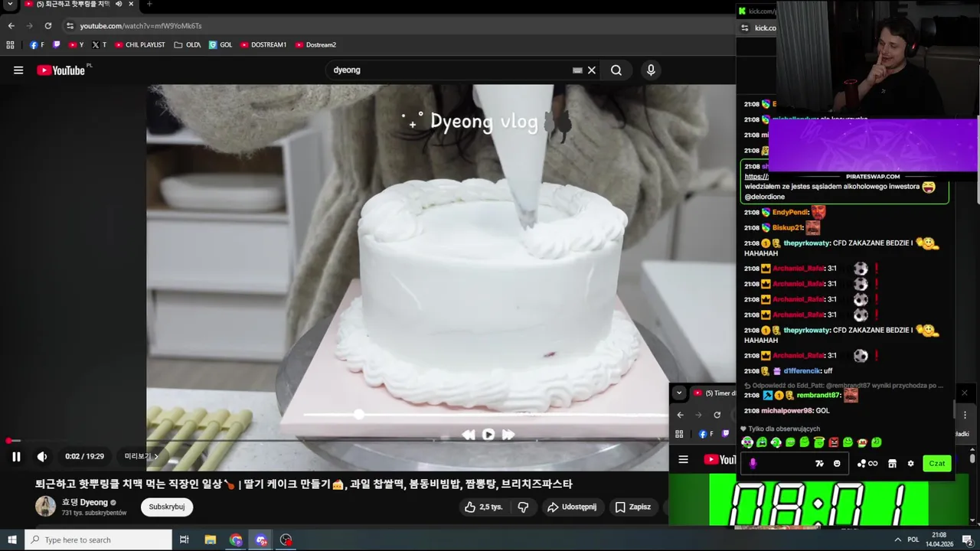This screenshot has height=551, width=980.
Task: Expand the OLD\ bookmarks folder
Action: [x=187, y=45]
